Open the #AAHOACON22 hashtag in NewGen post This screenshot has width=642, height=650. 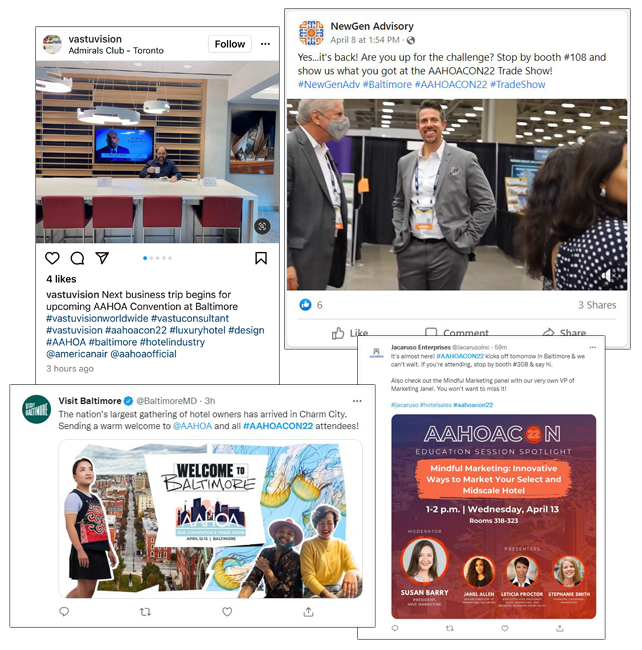point(451,85)
